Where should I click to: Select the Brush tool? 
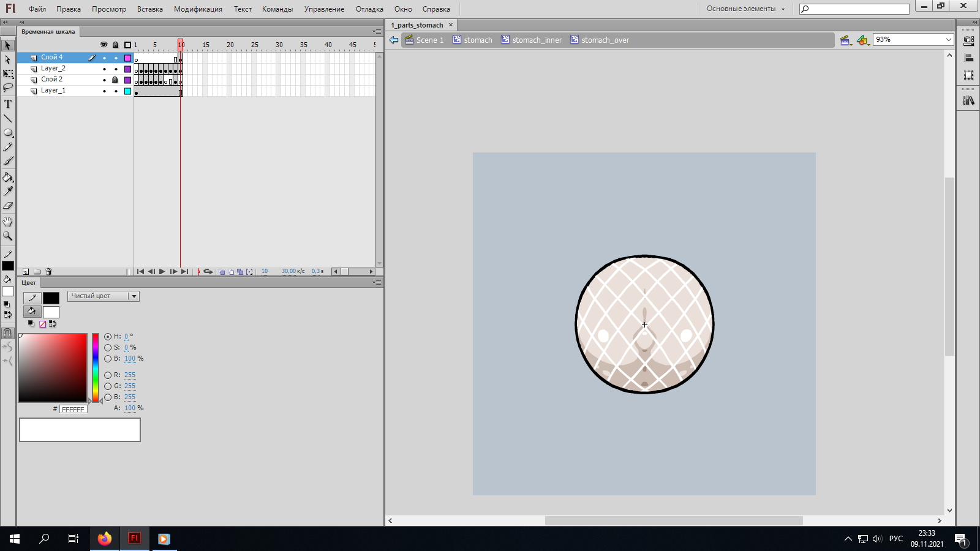coord(8,161)
